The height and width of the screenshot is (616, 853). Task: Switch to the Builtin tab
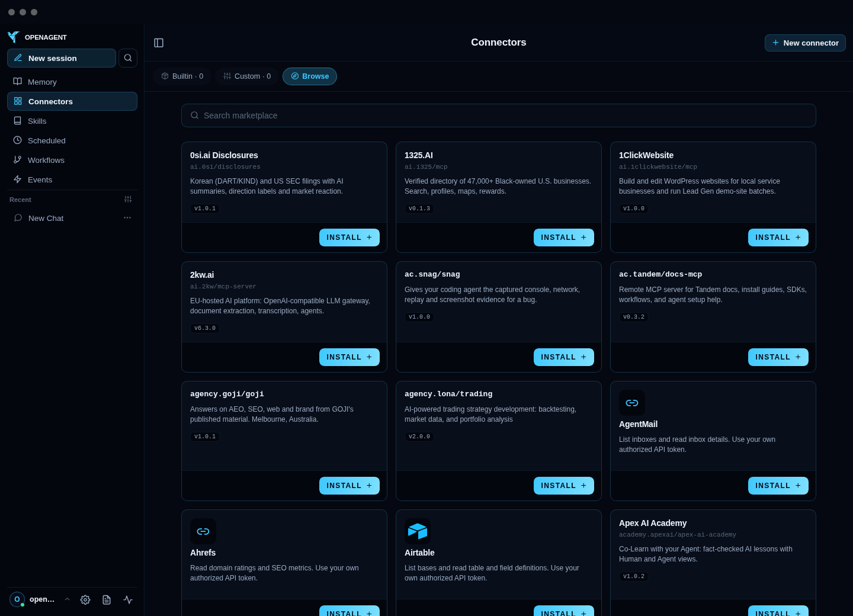pos(182,76)
